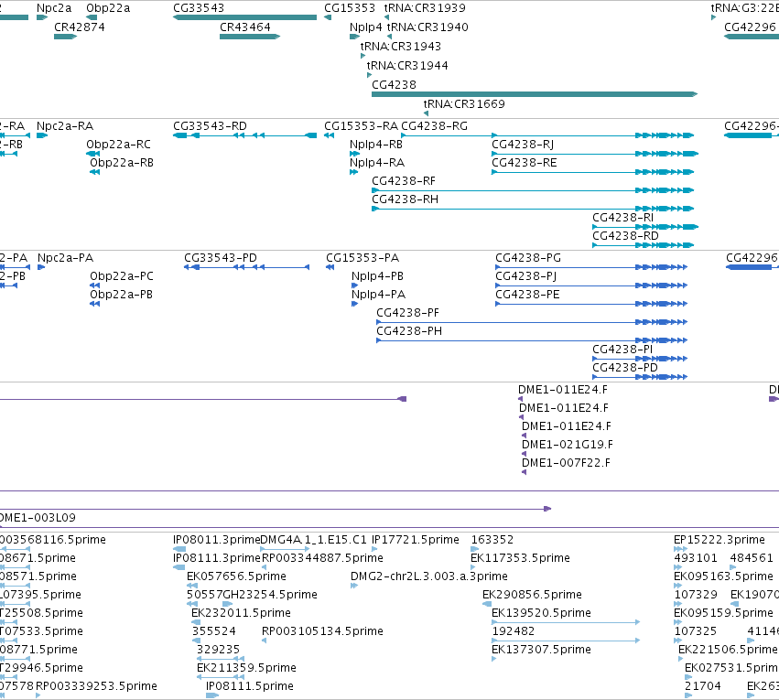Image resolution: width=779 pixels, height=700 pixels.
Task: Select the CG15353 gene label
Action: (x=350, y=8)
